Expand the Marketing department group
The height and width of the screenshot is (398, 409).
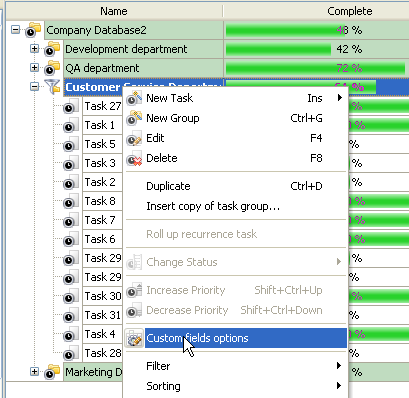pos(34,372)
